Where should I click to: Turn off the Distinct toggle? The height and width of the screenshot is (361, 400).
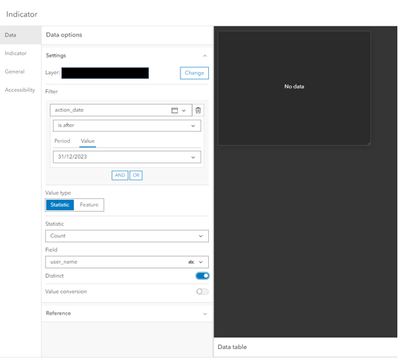pyautogui.click(x=202, y=276)
